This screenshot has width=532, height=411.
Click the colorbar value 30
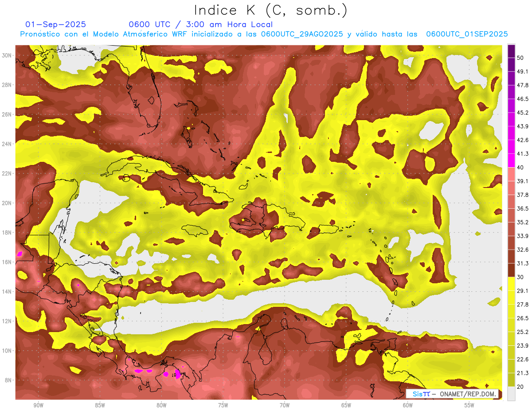pos(520,277)
